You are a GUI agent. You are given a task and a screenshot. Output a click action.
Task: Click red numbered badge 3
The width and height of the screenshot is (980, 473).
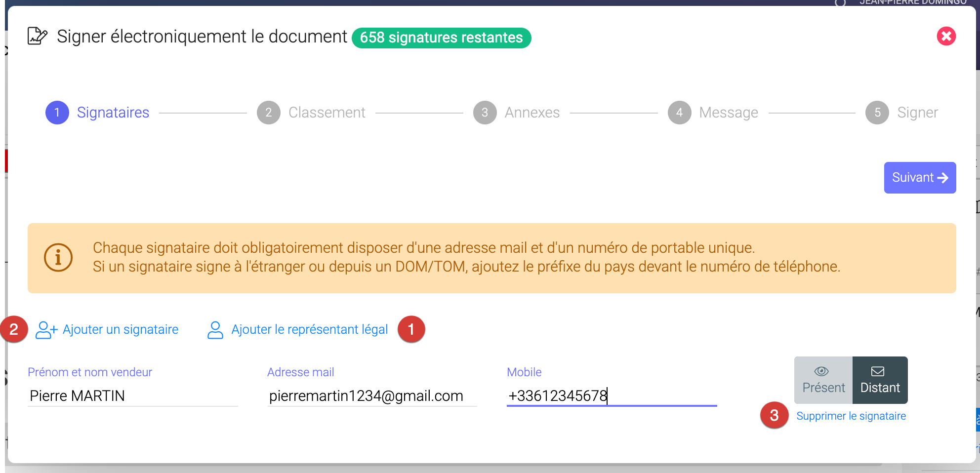pyautogui.click(x=774, y=415)
